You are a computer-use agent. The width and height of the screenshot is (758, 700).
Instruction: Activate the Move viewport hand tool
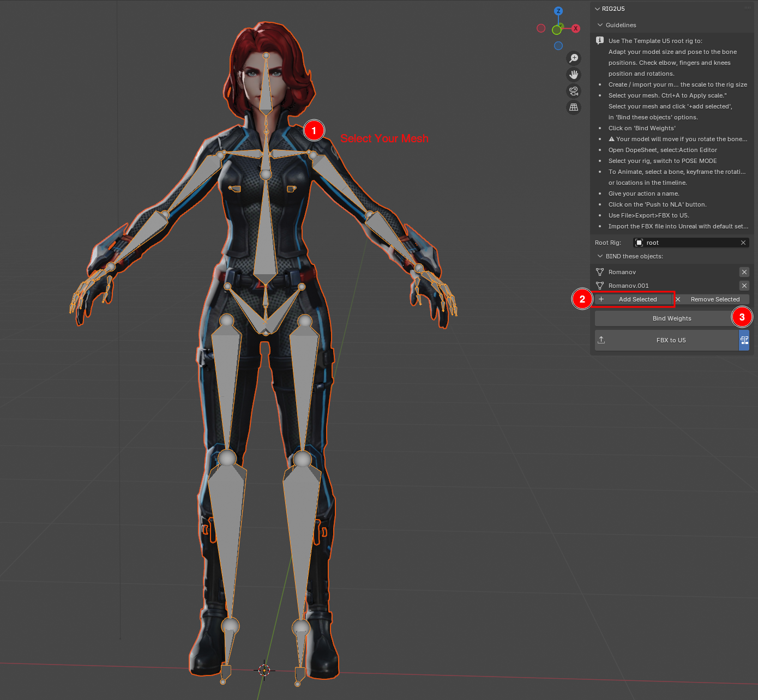point(574,74)
